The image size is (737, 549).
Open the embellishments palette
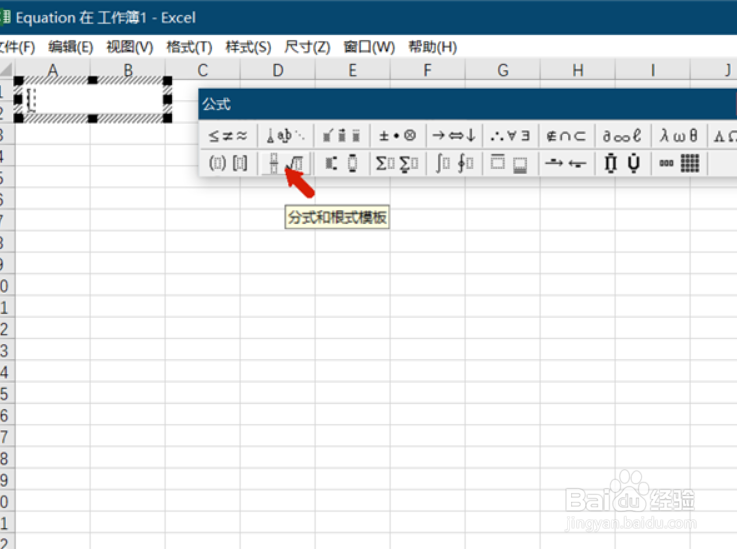click(x=342, y=136)
